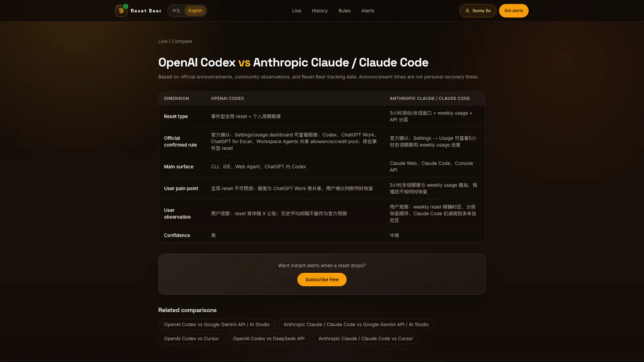Click the Reset Beer mug logo icon

(x=121, y=11)
